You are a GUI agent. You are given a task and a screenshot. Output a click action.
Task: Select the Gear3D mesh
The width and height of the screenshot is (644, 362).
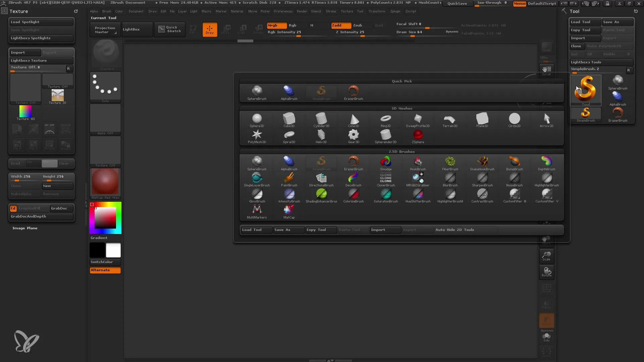pos(353,136)
